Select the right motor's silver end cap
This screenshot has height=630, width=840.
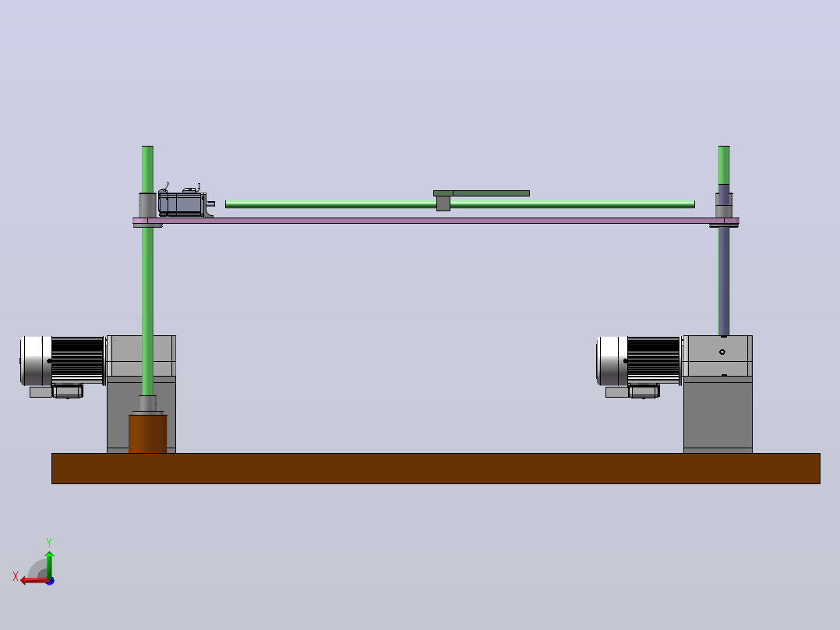click(x=612, y=361)
